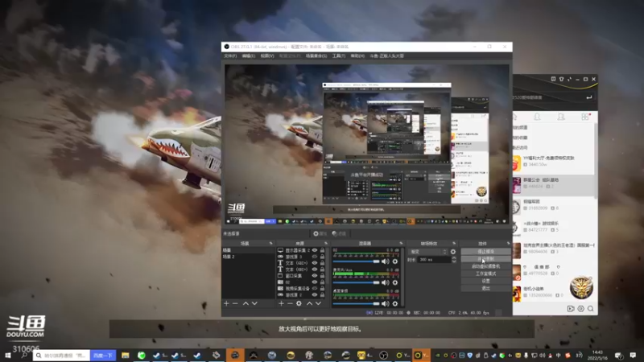Click the 启动虚拟摄像机 button

(x=485, y=266)
